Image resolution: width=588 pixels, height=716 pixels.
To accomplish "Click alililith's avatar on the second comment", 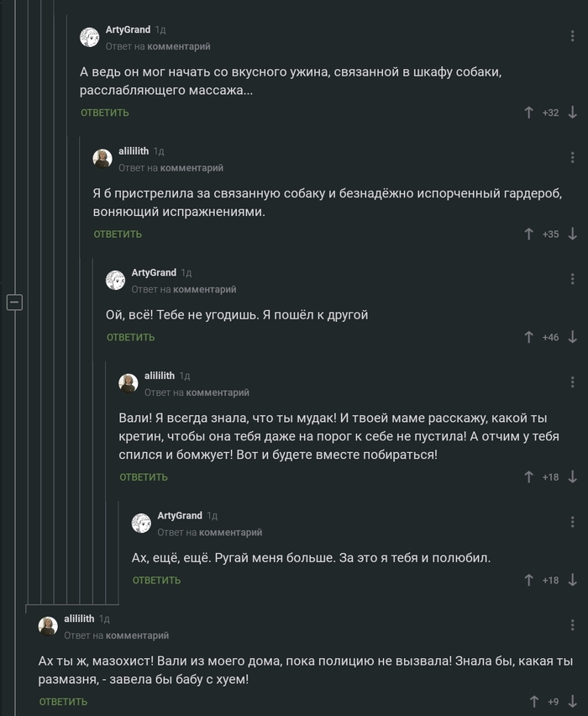I will pyautogui.click(x=102, y=157).
